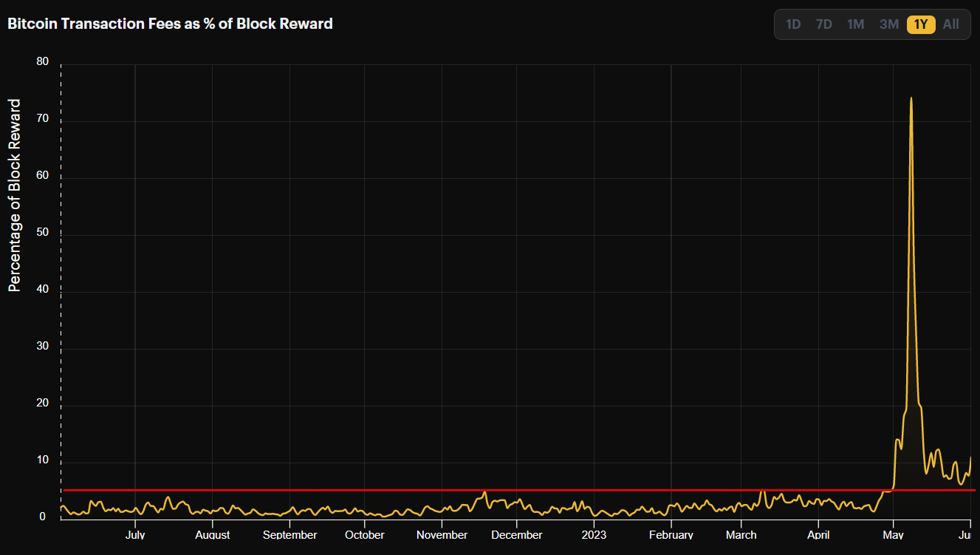Click the July x-axis label
The image size is (980, 555).
(x=135, y=535)
